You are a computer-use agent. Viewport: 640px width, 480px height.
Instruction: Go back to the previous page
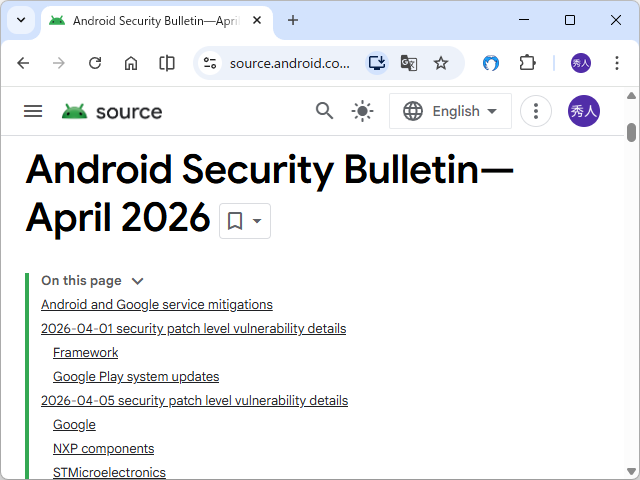click(x=23, y=63)
